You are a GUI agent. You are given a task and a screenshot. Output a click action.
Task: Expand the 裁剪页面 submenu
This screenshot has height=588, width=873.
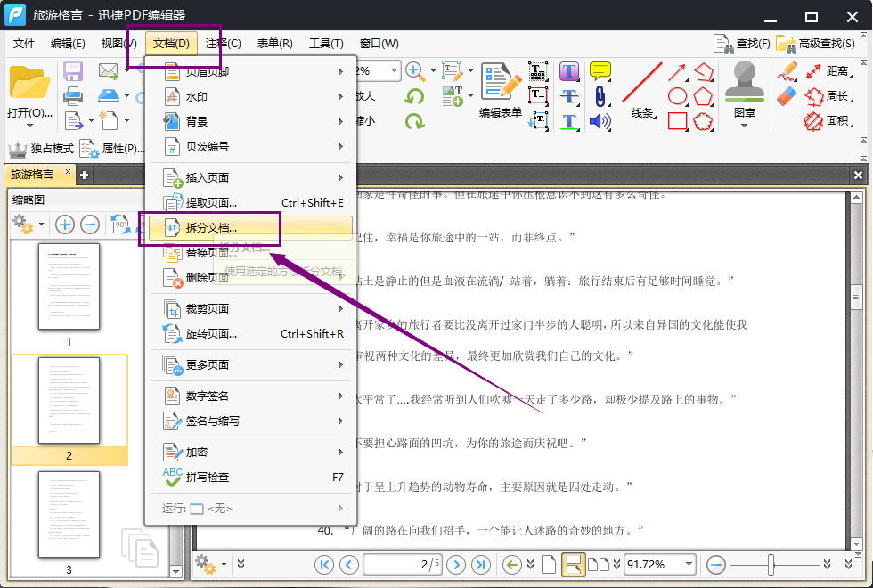250,308
